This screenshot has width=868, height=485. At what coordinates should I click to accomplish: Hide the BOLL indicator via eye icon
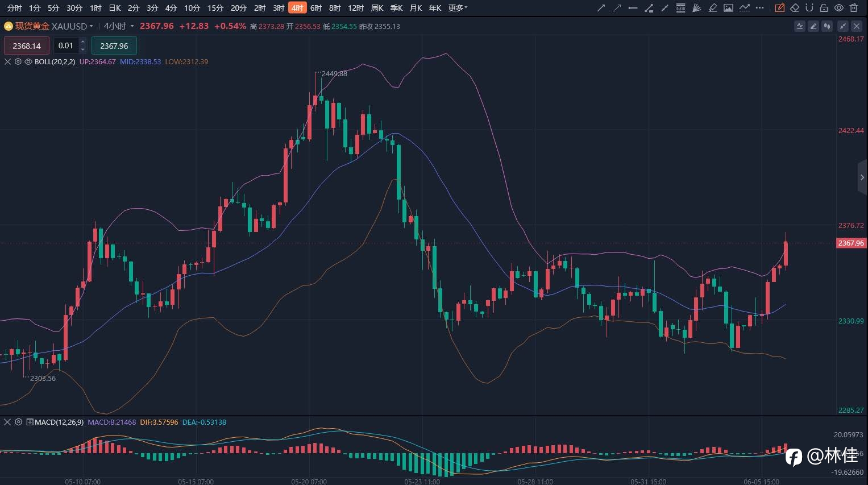(x=28, y=61)
